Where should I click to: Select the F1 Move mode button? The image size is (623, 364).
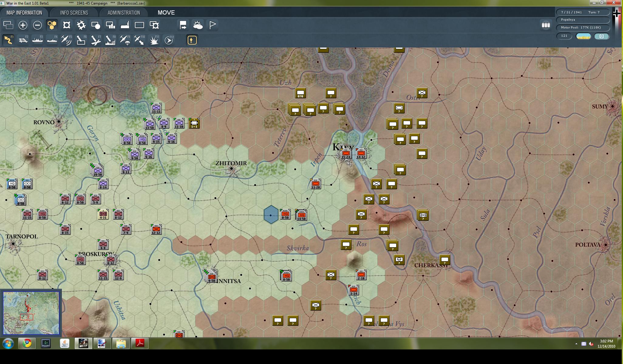pyautogui.click(x=8, y=40)
